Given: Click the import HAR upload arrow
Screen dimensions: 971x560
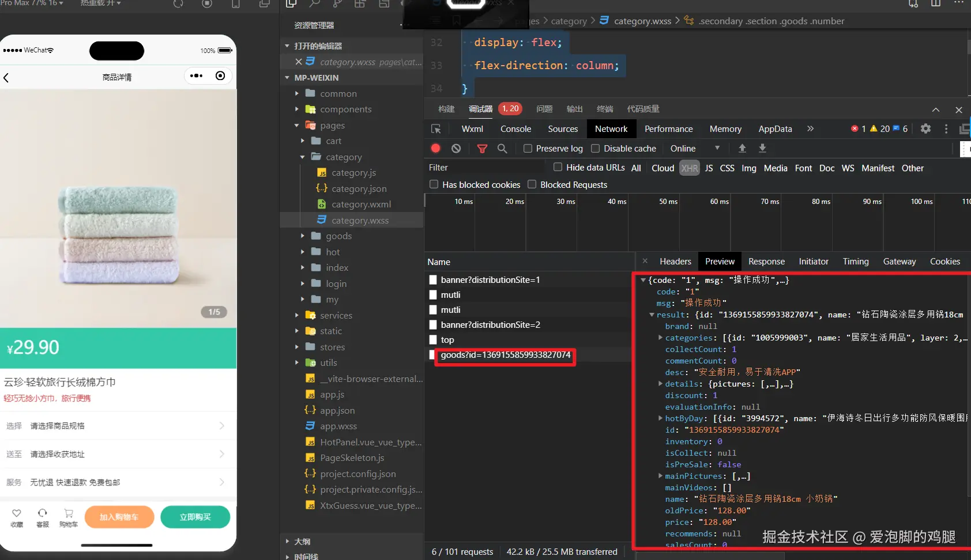Looking at the screenshot, I should 742,148.
